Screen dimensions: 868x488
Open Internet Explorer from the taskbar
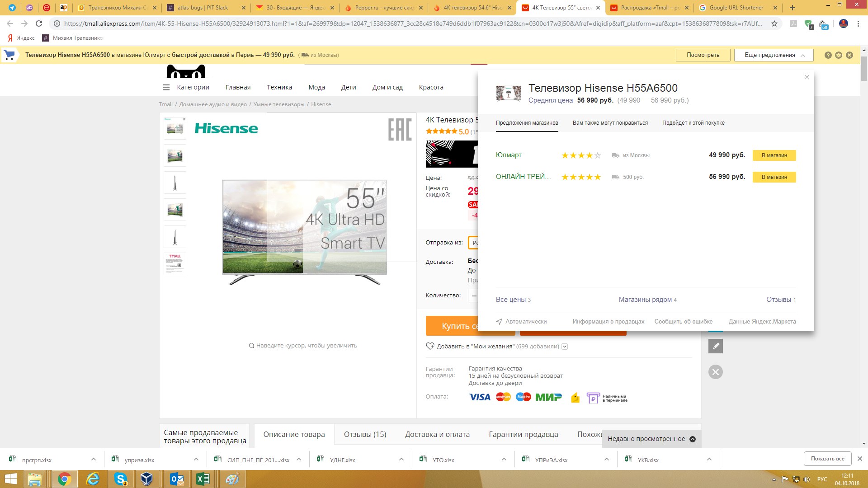(x=93, y=479)
